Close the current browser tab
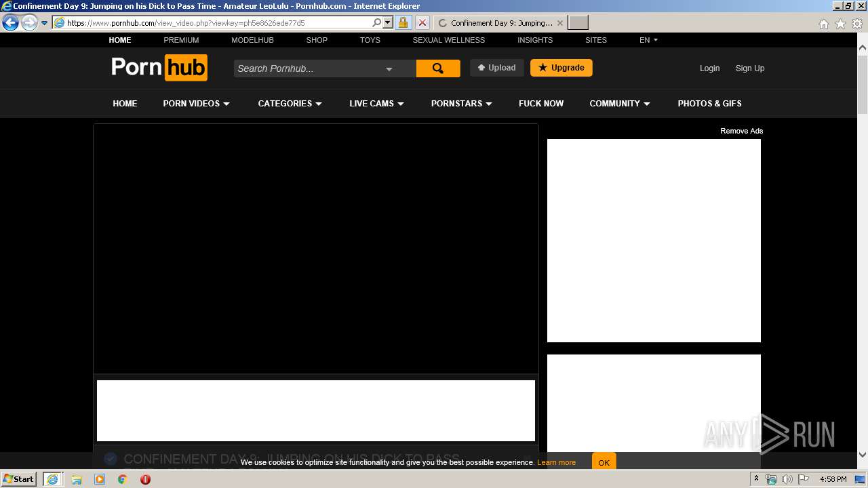Image resolution: width=868 pixels, height=488 pixels. click(x=559, y=23)
